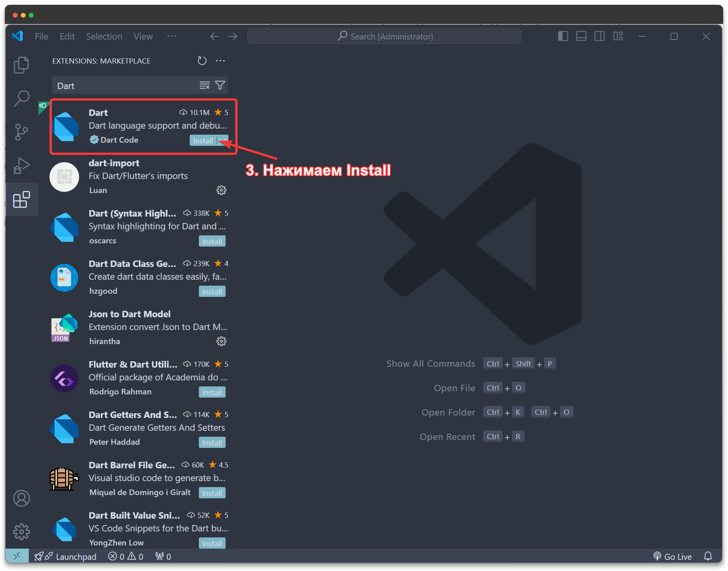Open the Explorer view in activity bar

click(x=22, y=65)
